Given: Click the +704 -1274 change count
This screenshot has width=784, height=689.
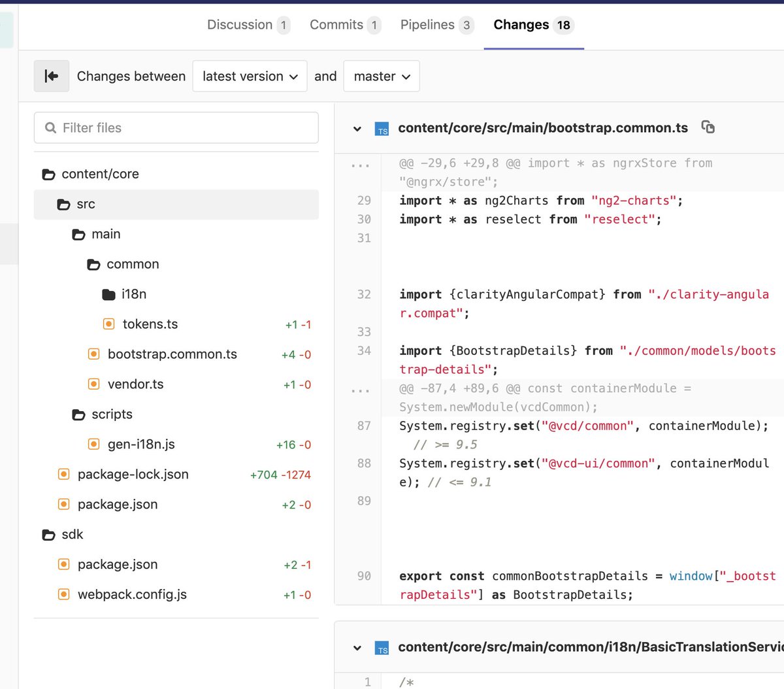Looking at the screenshot, I should point(280,475).
